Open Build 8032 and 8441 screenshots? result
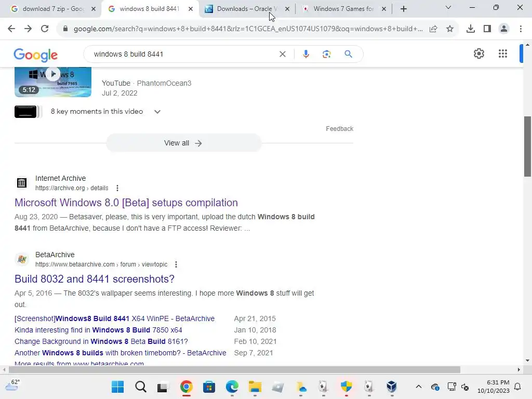The image size is (532, 399). tap(95, 279)
